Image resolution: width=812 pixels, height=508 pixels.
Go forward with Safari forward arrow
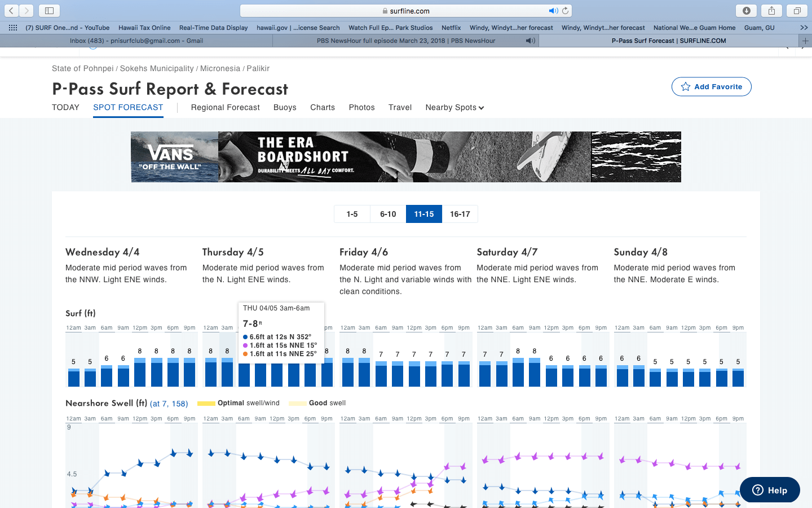pos(26,11)
